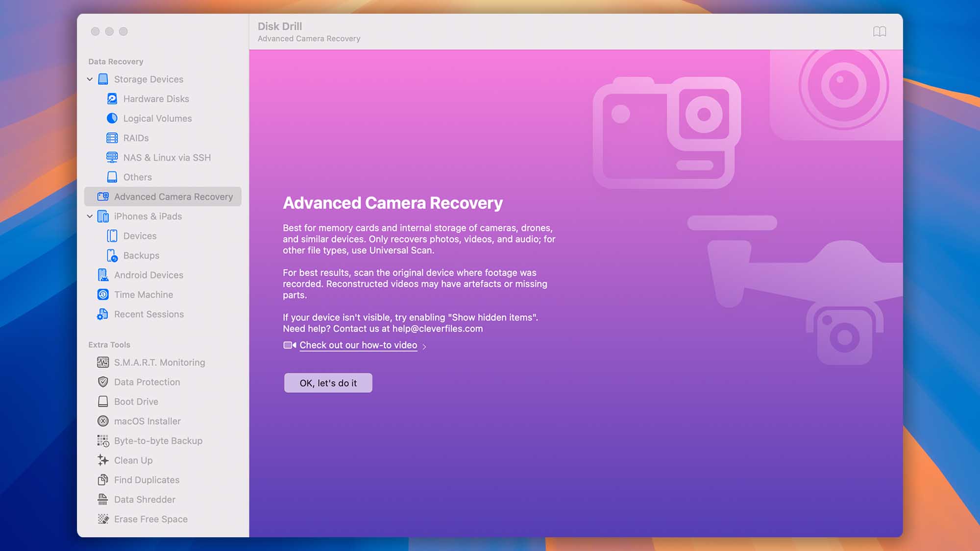
Task: Open Time Machine section
Action: pyautogui.click(x=163, y=295)
